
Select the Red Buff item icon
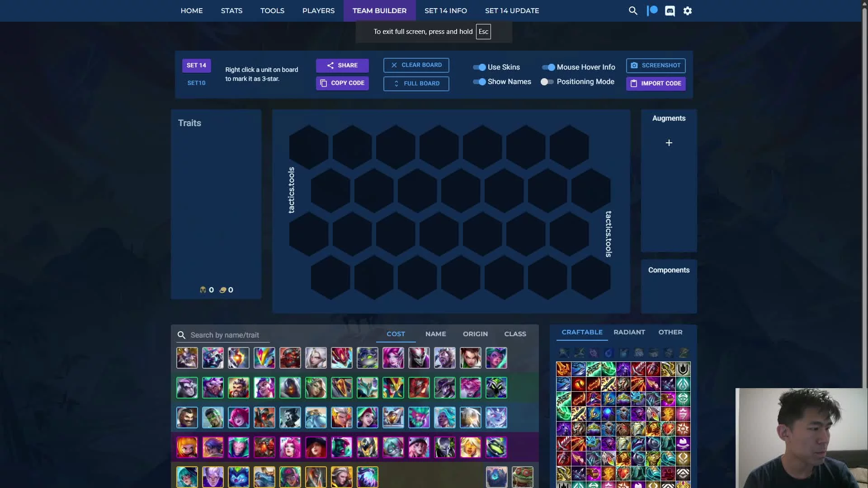[x=578, y=384]
